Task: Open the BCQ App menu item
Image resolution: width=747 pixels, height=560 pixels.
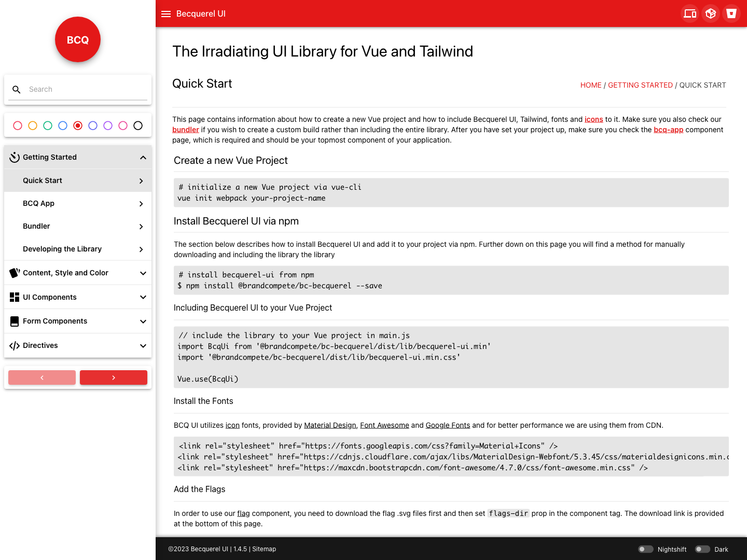Action: 78,203
